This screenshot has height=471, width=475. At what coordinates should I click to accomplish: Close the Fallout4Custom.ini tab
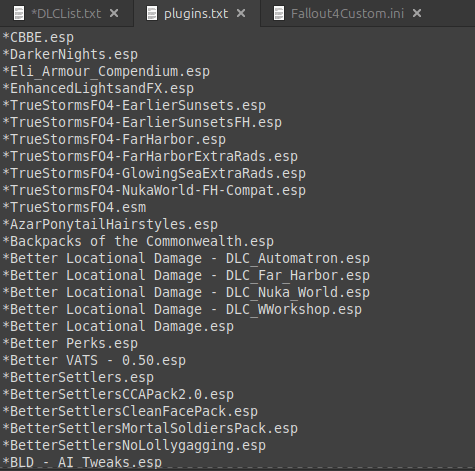coord(417,13)
